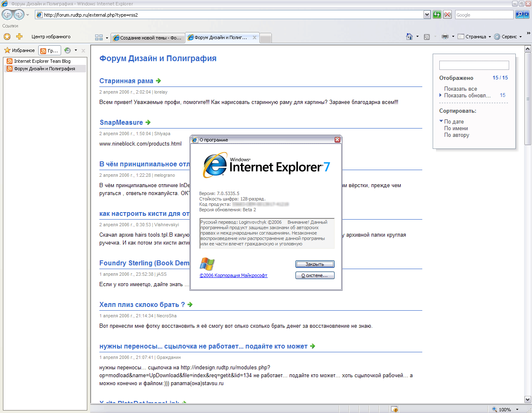Image resolution: width=532 pixels, height=413 pixels.
Task: Click the vertical scrollbar thumb of page
Action: pyautogui.click(x=528, y=99)
